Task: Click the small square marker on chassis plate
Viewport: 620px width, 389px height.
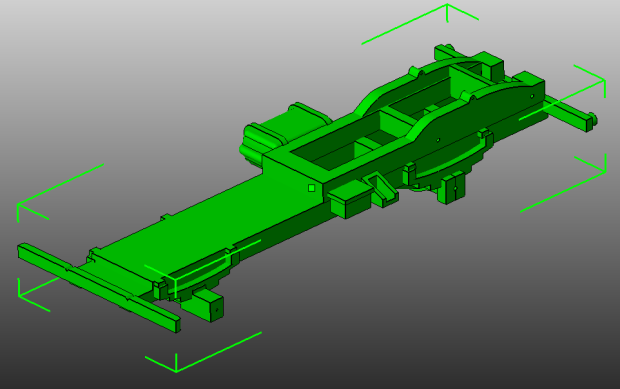Action: coord(312,188)
